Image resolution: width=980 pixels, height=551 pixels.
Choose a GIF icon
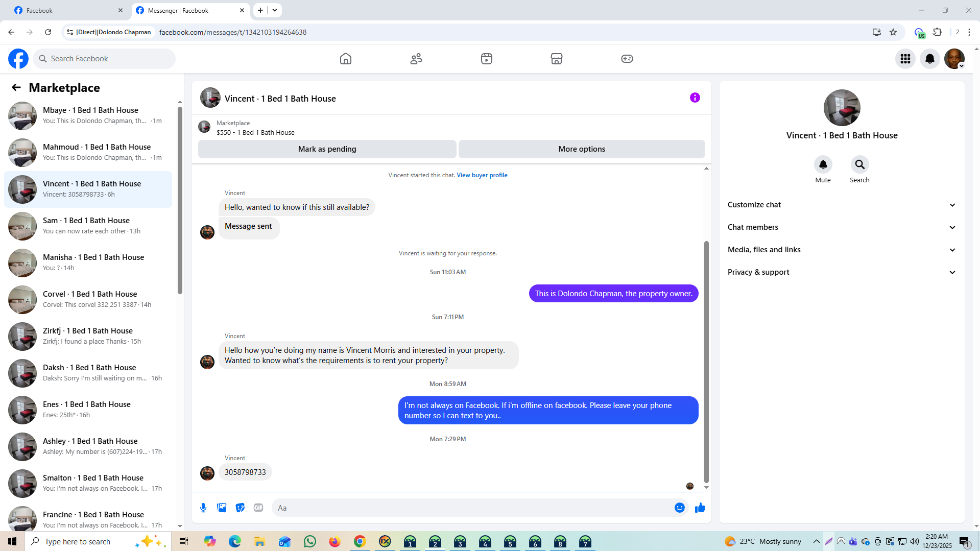click(258, 508)
